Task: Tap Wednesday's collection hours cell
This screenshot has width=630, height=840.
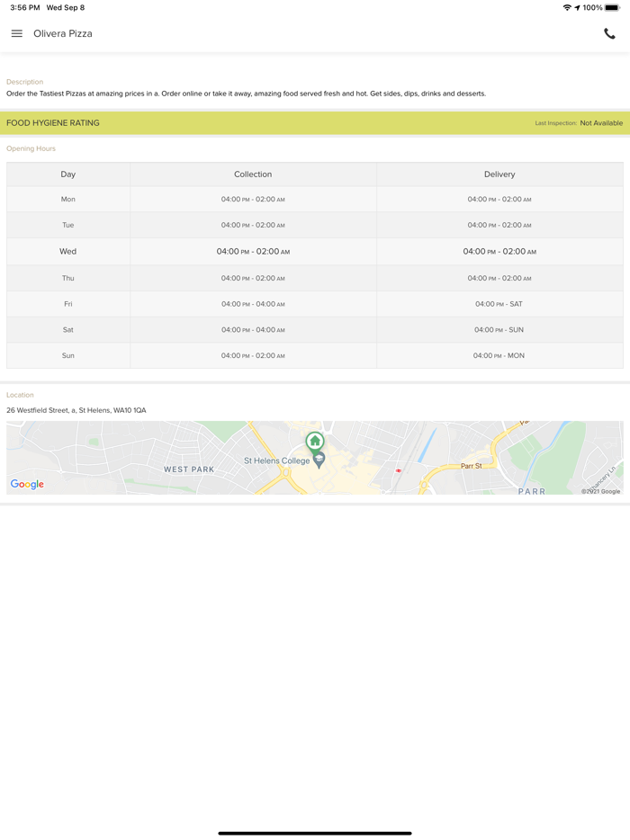Action: [x=253, y=251]
